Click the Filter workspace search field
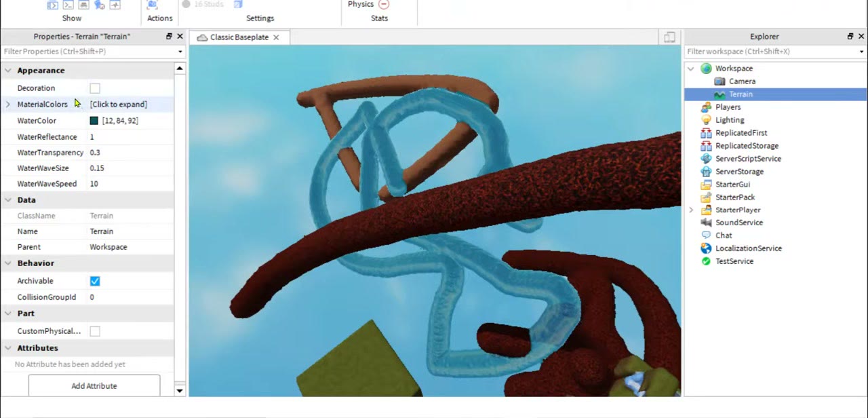868x418 pixels. point(770,52)
